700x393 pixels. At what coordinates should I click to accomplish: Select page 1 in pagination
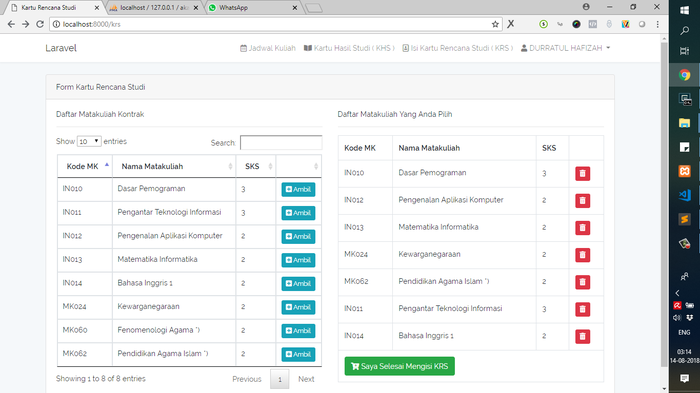tap(280, 379)
